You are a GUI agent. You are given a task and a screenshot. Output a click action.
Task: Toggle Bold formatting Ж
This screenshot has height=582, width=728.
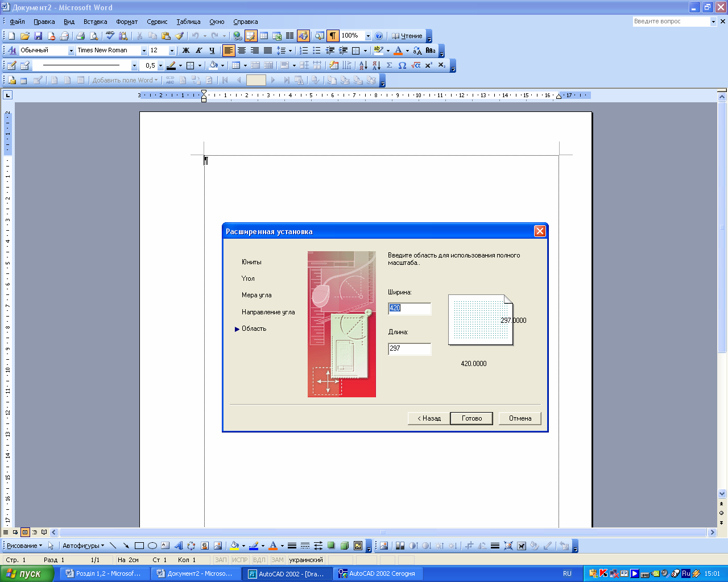pos(186,51)
